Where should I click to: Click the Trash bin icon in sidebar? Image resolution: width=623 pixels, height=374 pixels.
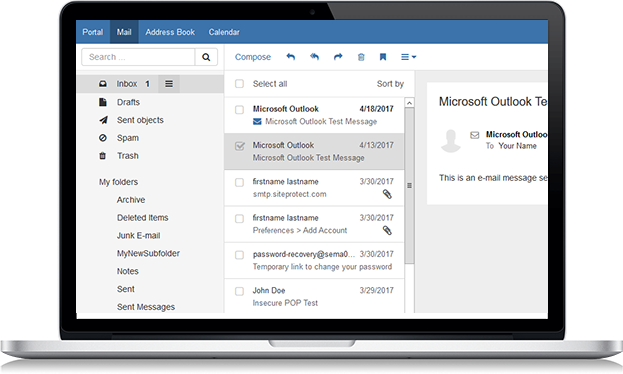click(x=103, y=156)
